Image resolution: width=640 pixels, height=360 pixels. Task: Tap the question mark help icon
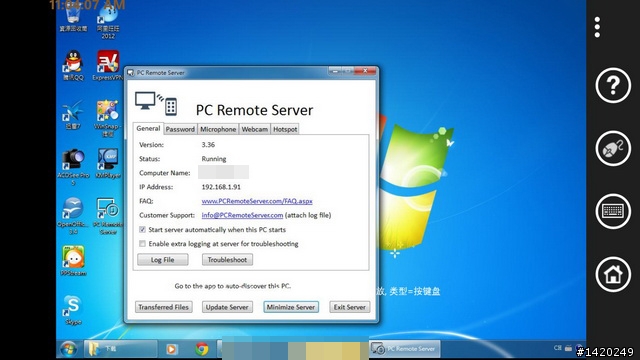[x=613, y=85]
